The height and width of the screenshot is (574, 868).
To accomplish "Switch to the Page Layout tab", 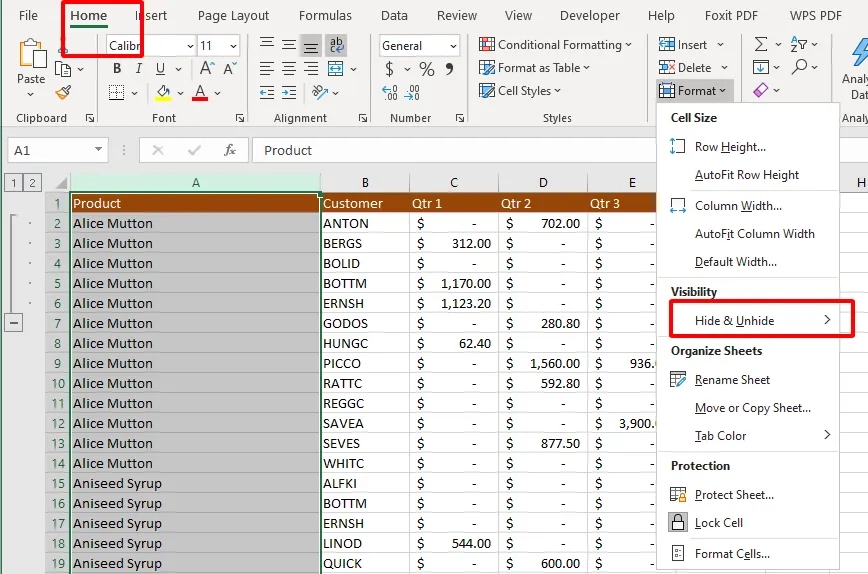I will [233, 16].
